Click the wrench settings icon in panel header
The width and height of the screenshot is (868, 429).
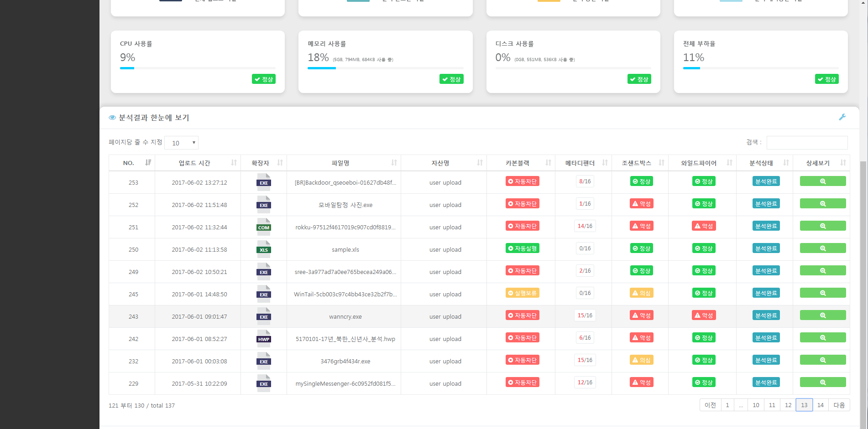(x=842, y=117)
